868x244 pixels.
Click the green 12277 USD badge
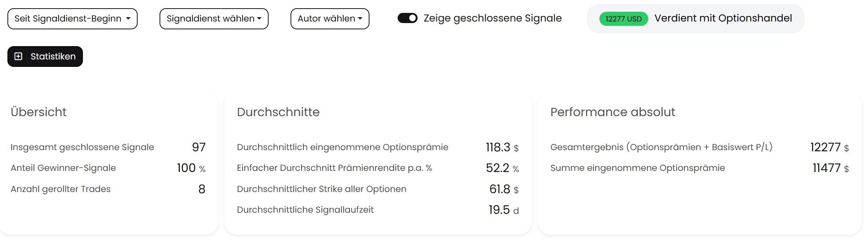click(623, 18)
